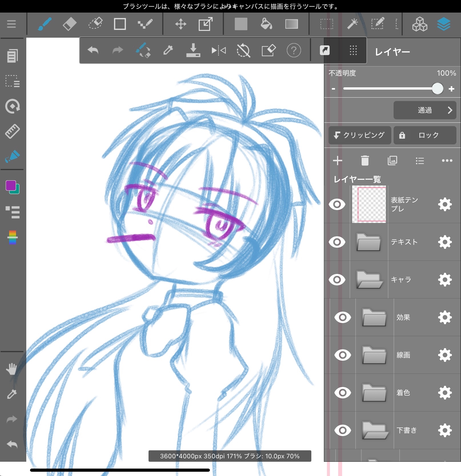Select the Magic Wand selection tool
This screenshot has width=461, height=476.
click(352, 24)
